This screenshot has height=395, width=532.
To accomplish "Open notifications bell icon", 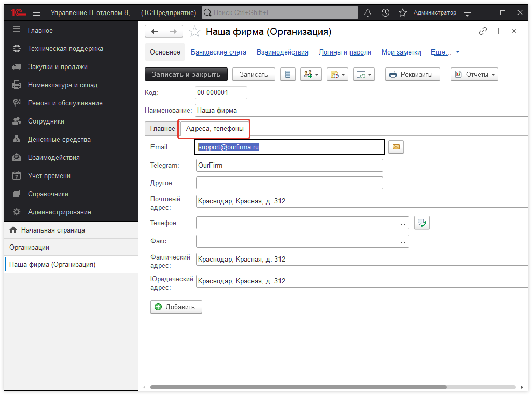I will pyautogui.click(x=368, y=12).
